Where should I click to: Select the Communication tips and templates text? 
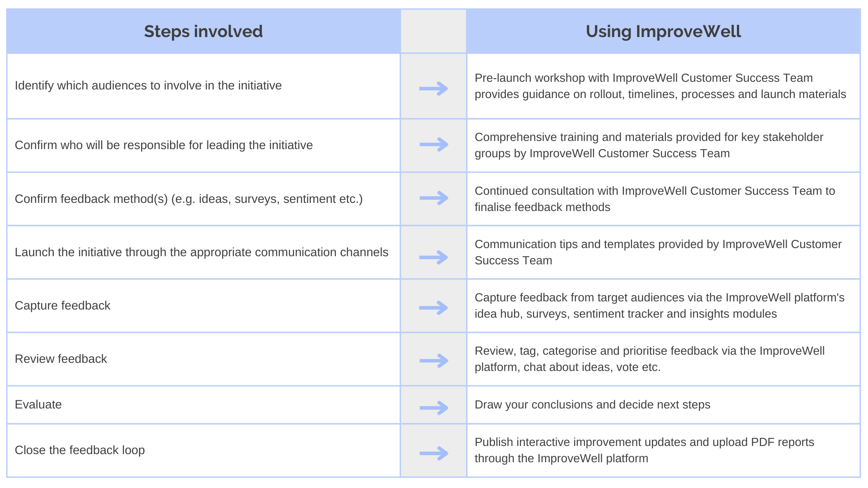658,252
